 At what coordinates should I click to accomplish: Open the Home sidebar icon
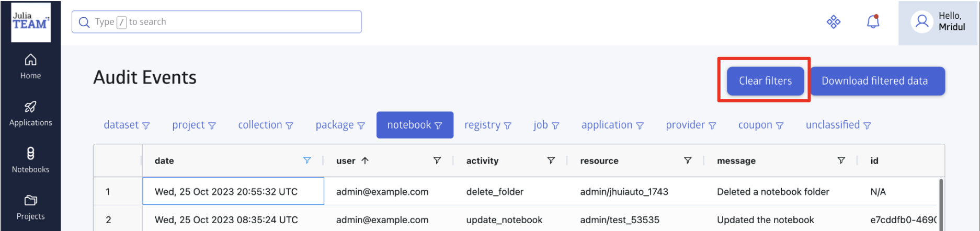tap(31, 60)
